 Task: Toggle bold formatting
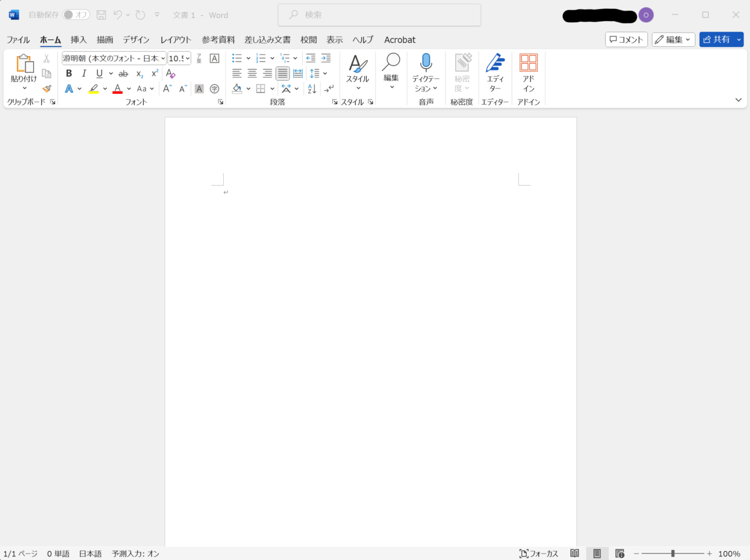point(69,73)
